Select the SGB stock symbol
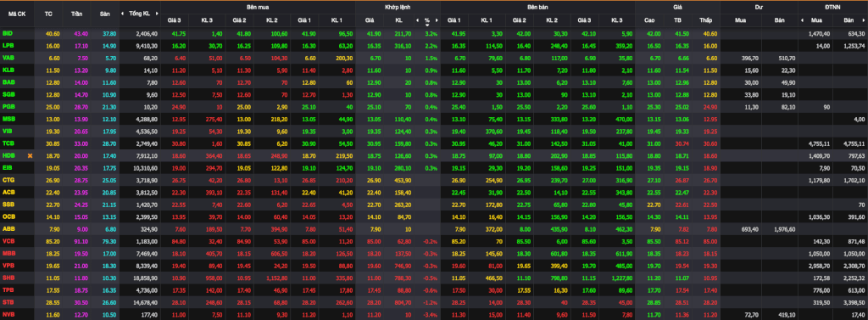The width and height of the screenshot is (868, 320). click(x=8, y=94)
